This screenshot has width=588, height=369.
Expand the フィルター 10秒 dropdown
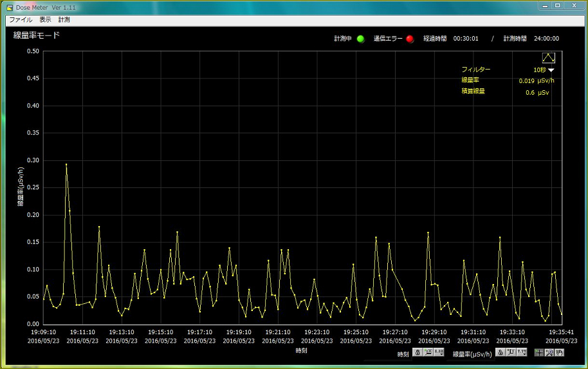pos(551,70)
